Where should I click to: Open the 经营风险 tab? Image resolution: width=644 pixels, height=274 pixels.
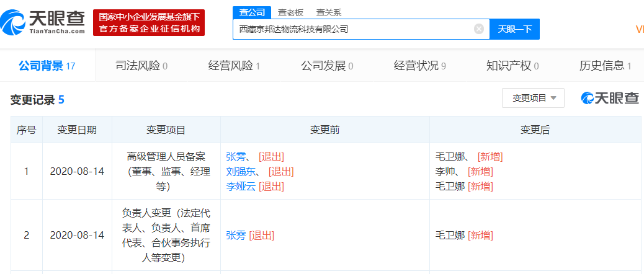234,66
